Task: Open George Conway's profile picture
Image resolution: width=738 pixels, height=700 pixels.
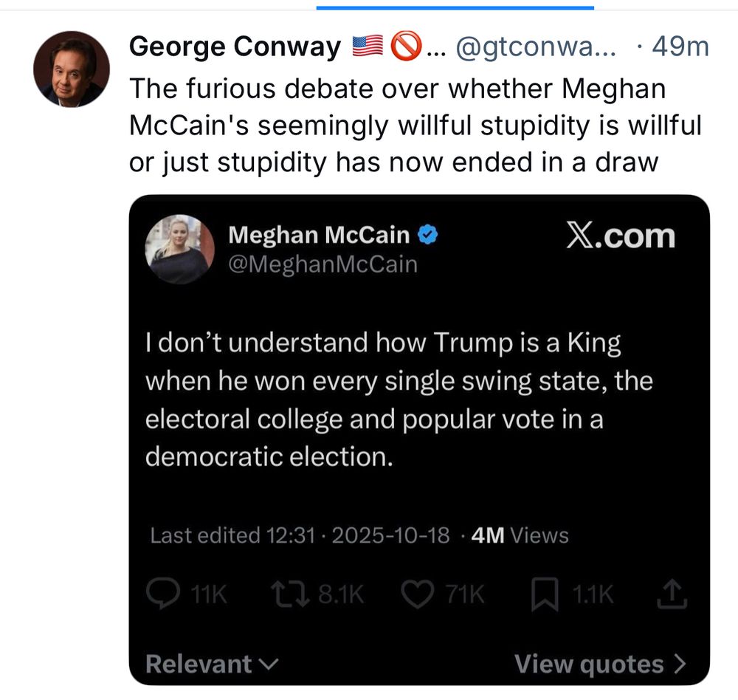Action: pyautogui.click(x=72, y=69)
